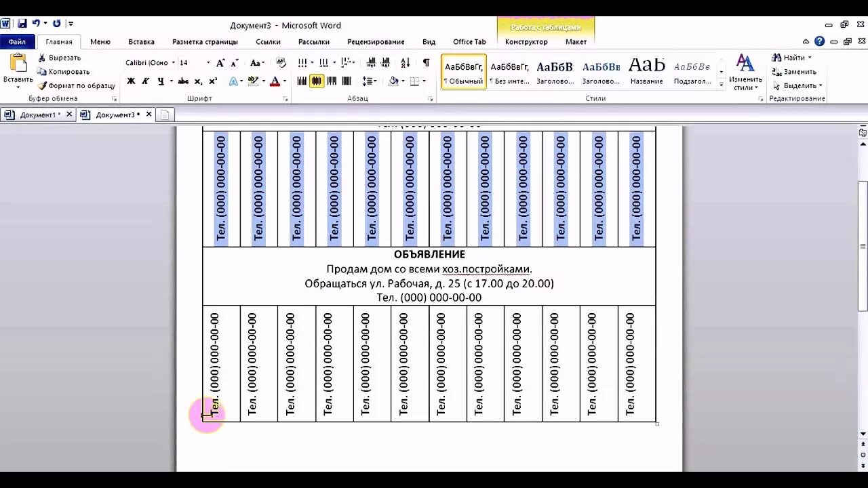This screenshot has height=488, width=868.
Task: Open text effects button
Action: click(233, 81)
